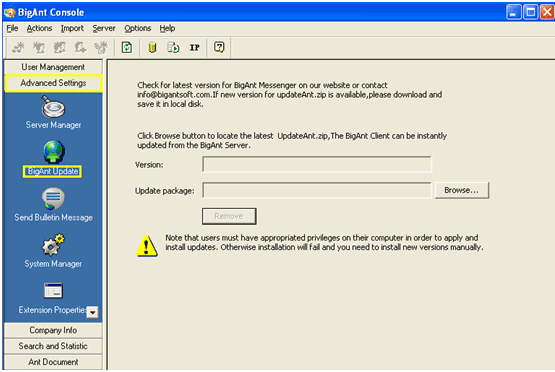Click the yellow warning triangle icon
The height and width of the screenshot is (372, 555).
tap(147, 245)
